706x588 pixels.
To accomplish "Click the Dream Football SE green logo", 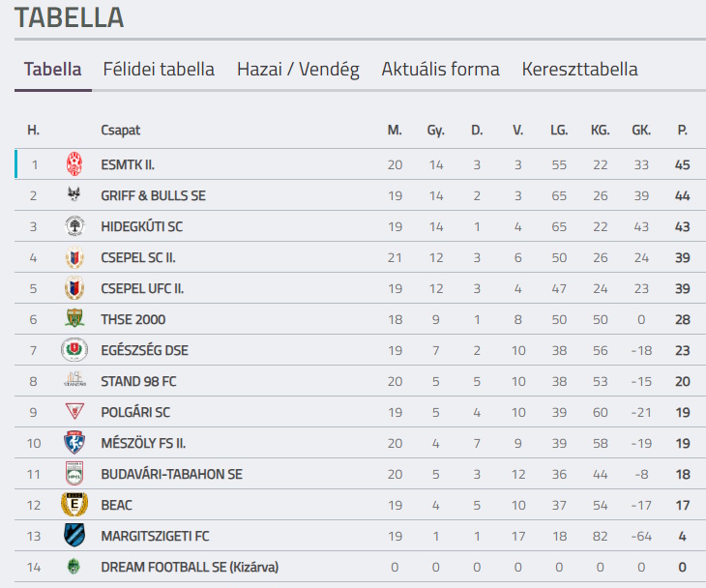I will pos(74,567).
